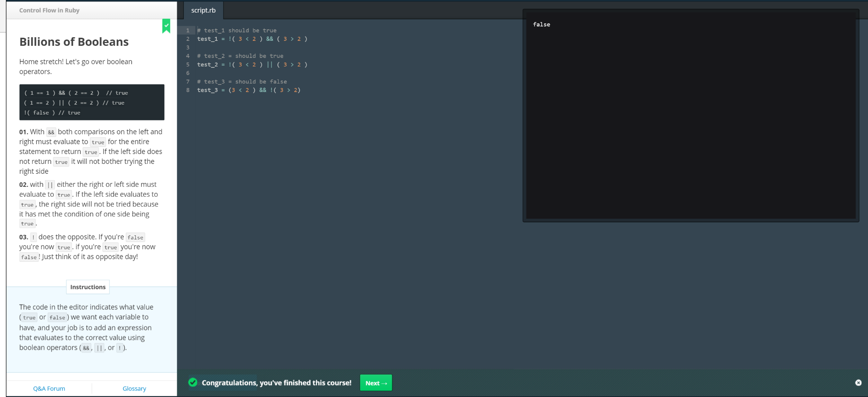
Task: Click the green checkmark beside the Congratulations message
Action: (193, 383)
